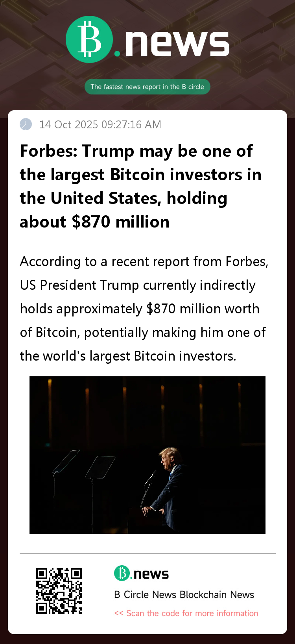The height and width of the screenshot is (644, 295).
Task: Click the word "Forbes:" in the headline
Action: point(49,151)
